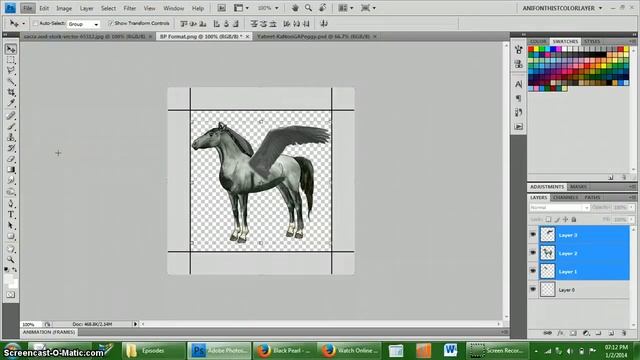640x360 pixels.
Task: Click the Zoom tool in application bar
Action: pyautogui.click(x=309, y=8)
